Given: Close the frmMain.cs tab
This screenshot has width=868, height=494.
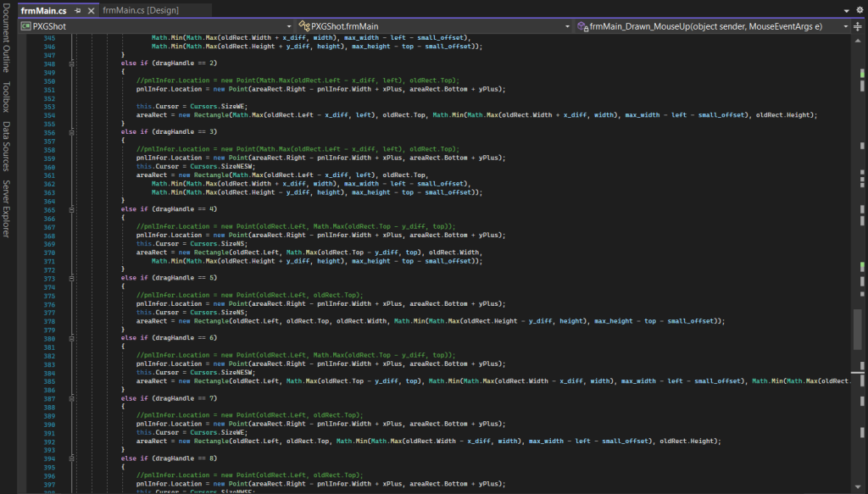Looking at the screenshot, I should tap(90, 11).
